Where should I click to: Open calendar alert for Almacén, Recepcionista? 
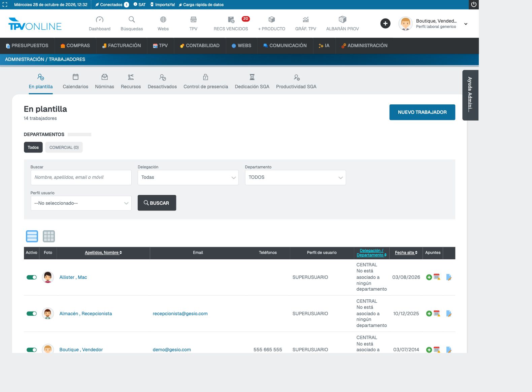pos(437,314)
